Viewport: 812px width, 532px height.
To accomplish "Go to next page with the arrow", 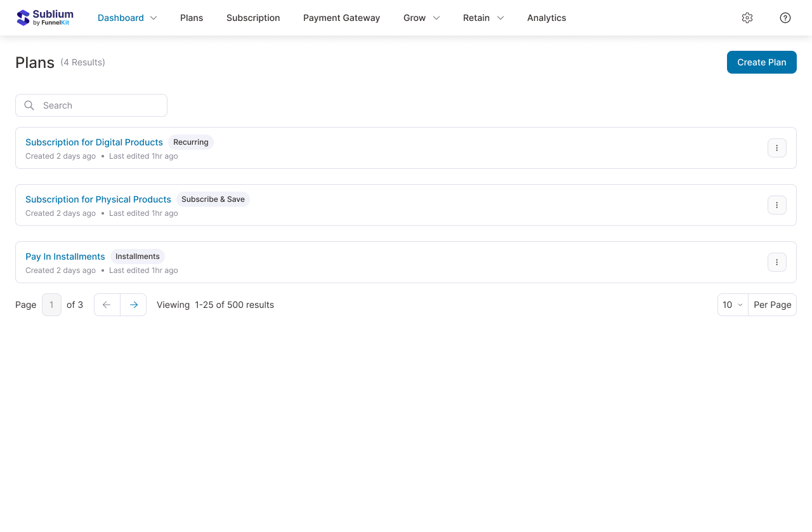I will (x=133, y=304).
